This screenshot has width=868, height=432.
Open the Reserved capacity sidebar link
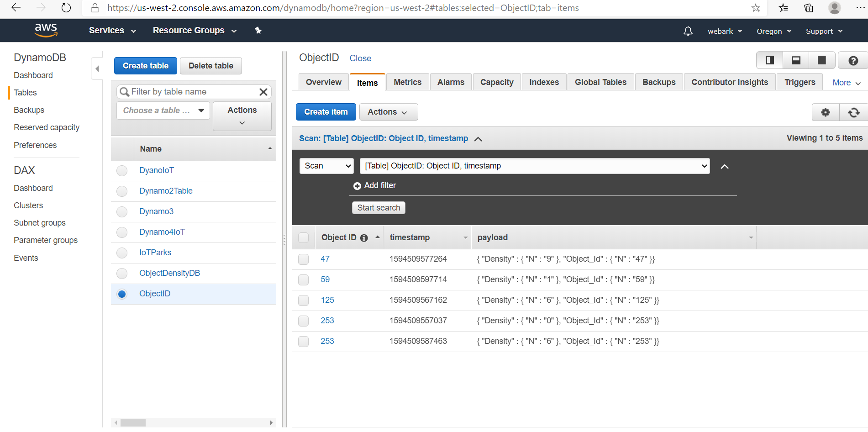(47, 127)
